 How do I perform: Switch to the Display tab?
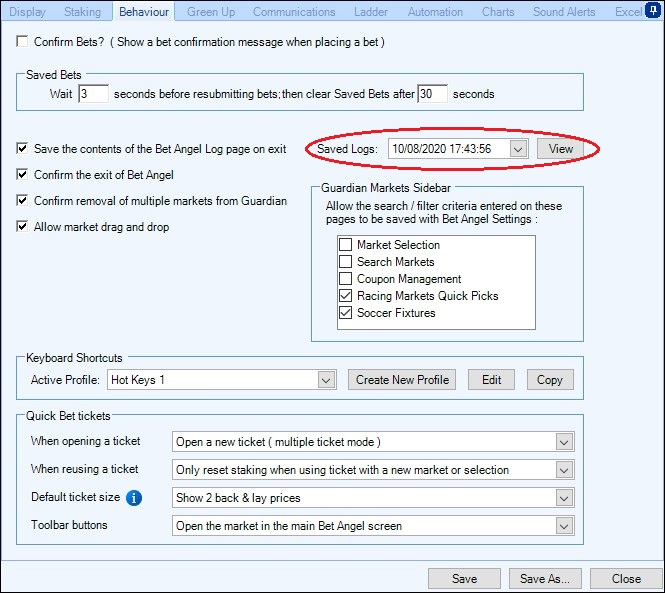28,11
